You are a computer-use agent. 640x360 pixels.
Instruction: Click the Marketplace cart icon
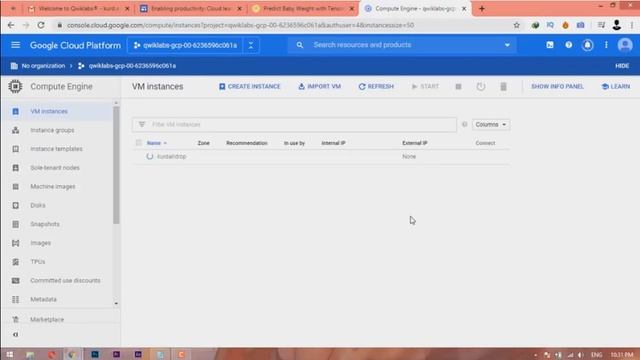(x=16, y=319)
